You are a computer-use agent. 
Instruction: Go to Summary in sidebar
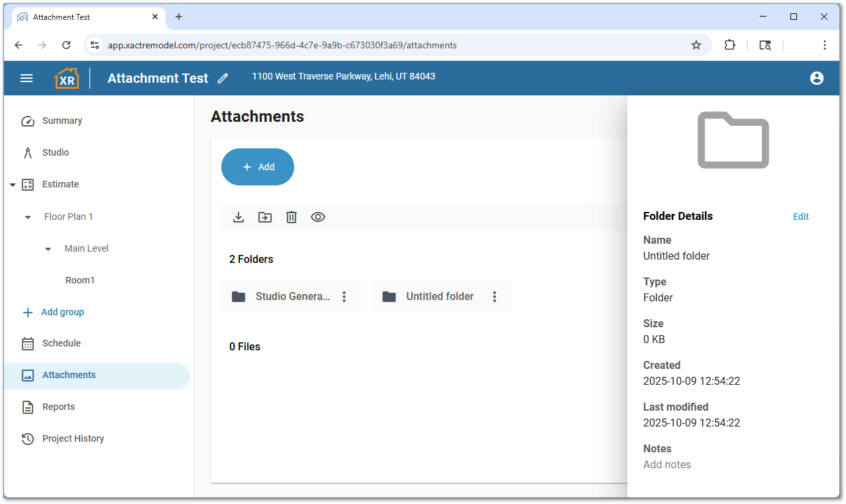point(62,121)
